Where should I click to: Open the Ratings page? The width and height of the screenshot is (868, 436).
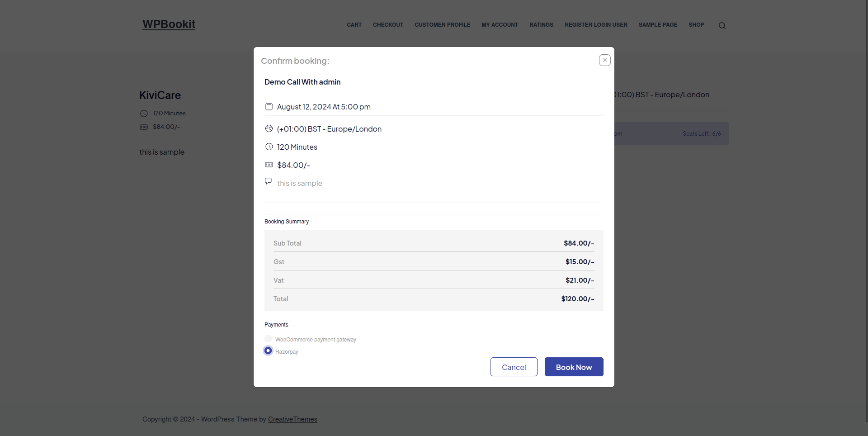point(541,25)
